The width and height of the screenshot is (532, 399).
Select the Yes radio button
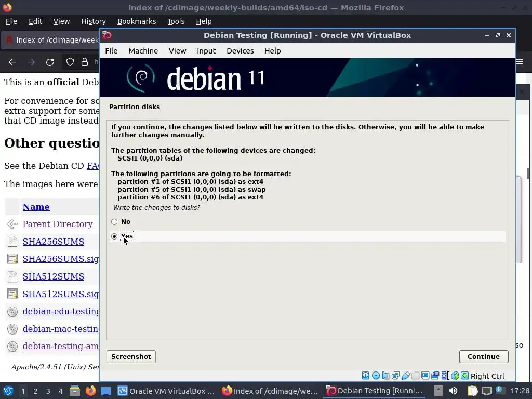pyautogui.click(x=114, y=236)
